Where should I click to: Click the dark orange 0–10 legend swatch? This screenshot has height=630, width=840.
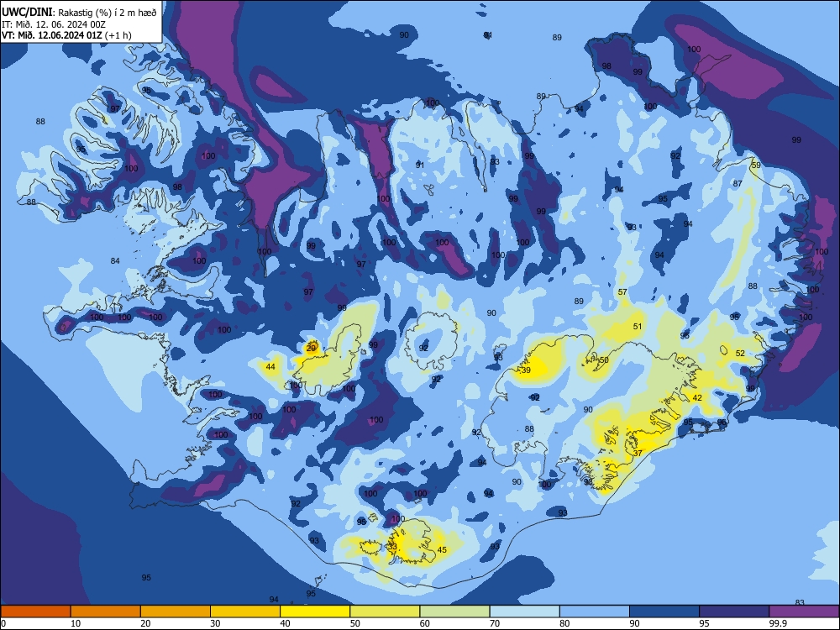click(35, 612)
